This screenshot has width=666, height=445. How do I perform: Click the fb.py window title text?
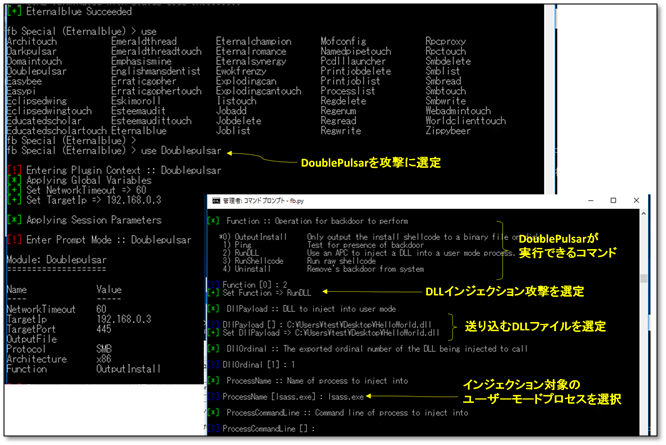click(x=262, y=199)
